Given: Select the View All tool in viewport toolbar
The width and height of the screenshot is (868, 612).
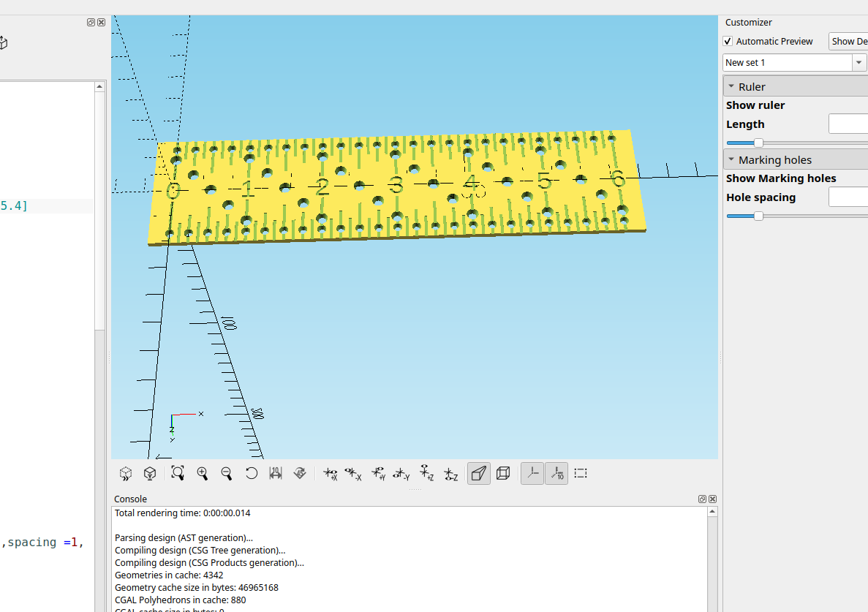Looking at the screenshot, I should (178, 473).
